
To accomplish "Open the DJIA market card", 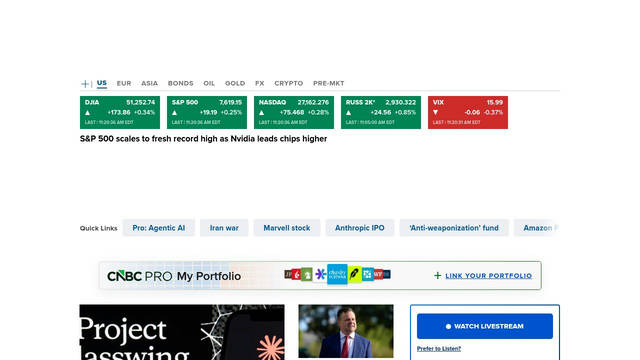I will 120,112.
